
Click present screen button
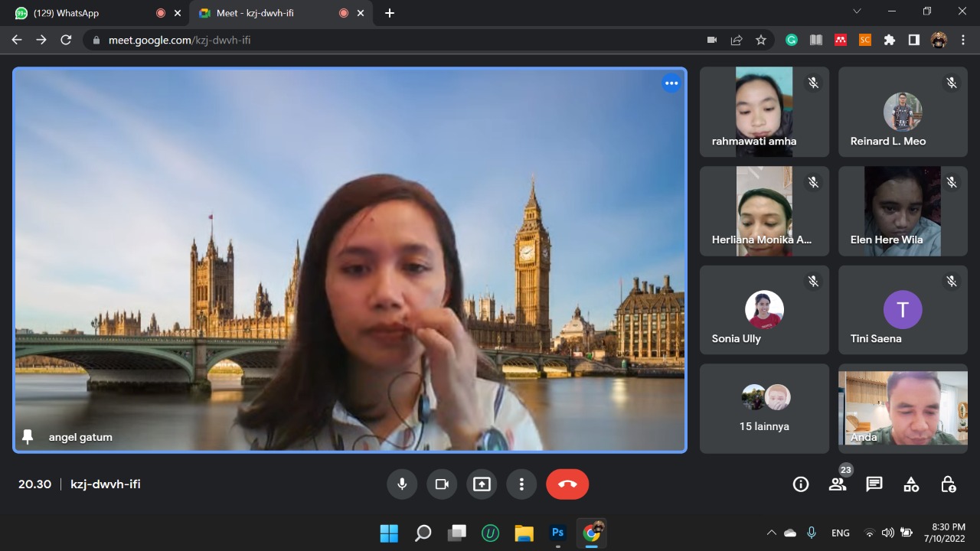coord(482,484)
